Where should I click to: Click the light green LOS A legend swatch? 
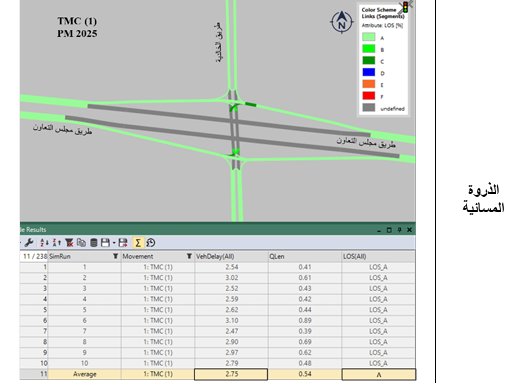[x=368, y=37]
